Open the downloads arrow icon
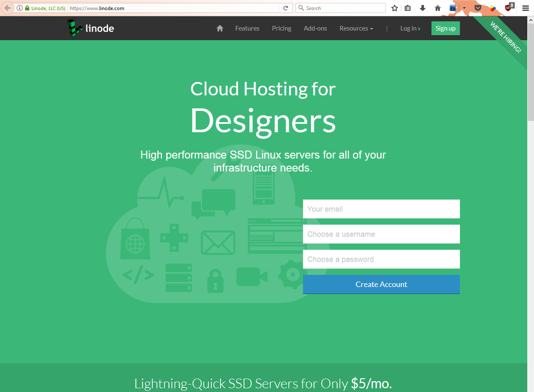 (423, 8)
